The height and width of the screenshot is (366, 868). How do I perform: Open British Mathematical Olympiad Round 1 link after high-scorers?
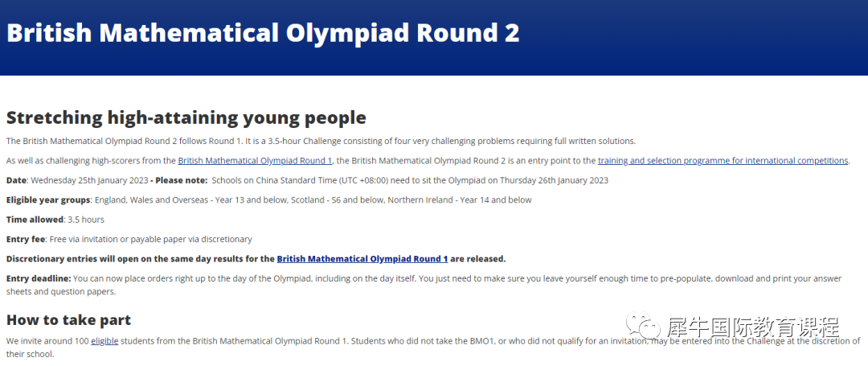coord(255,161)
